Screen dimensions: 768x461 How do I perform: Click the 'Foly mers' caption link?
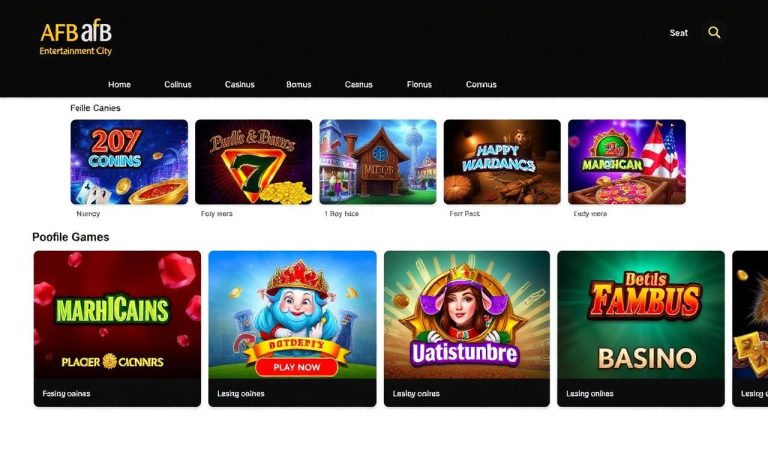[x=216, y=214]
